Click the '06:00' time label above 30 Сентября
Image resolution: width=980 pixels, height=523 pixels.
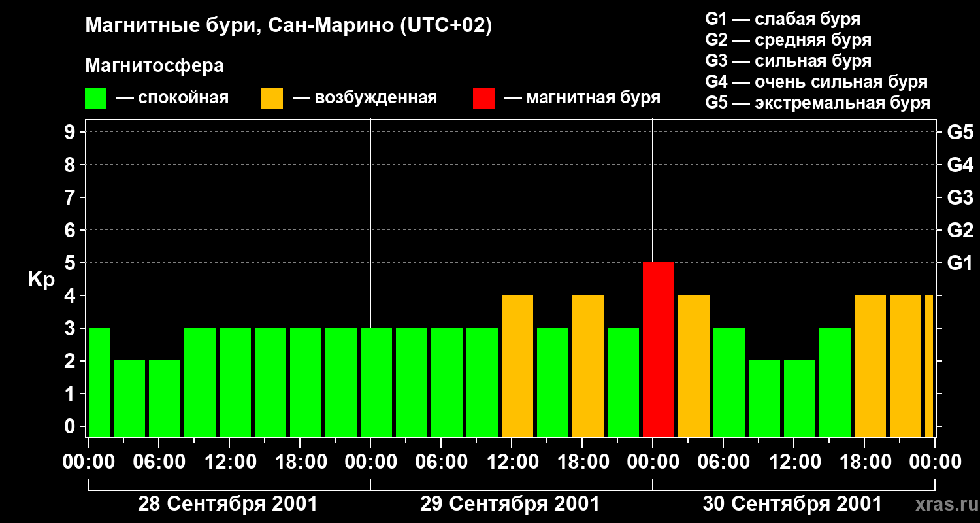tap(723, 462)
